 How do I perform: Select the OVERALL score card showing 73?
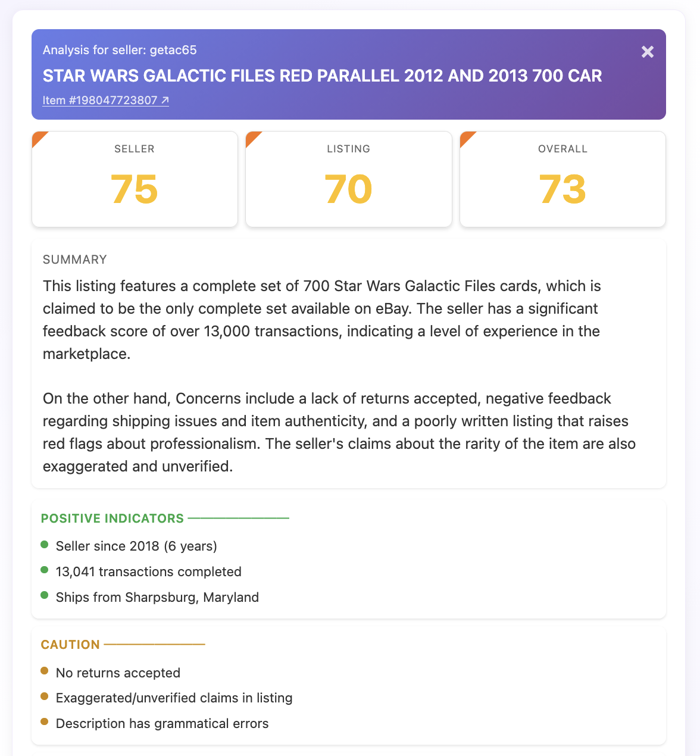tap(562, 179)
